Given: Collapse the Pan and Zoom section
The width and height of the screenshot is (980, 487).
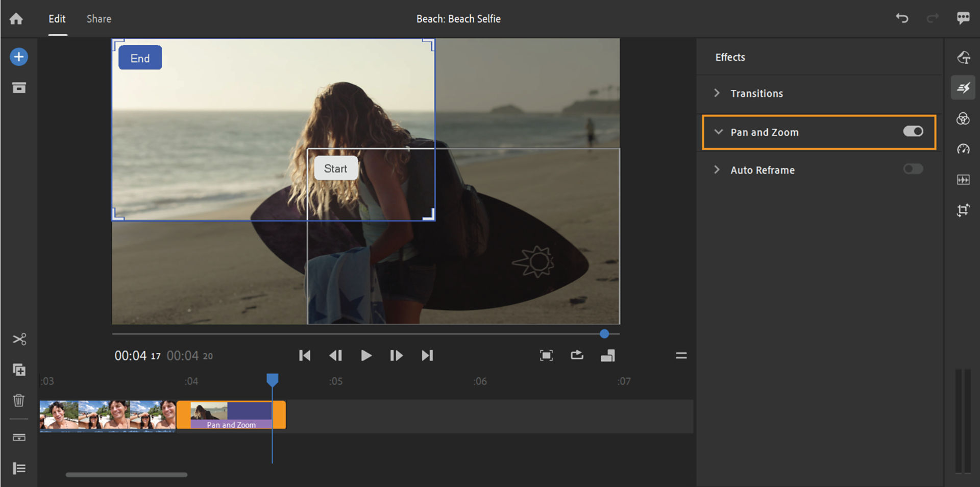Looking at the screenshot, I should (719, 132).
